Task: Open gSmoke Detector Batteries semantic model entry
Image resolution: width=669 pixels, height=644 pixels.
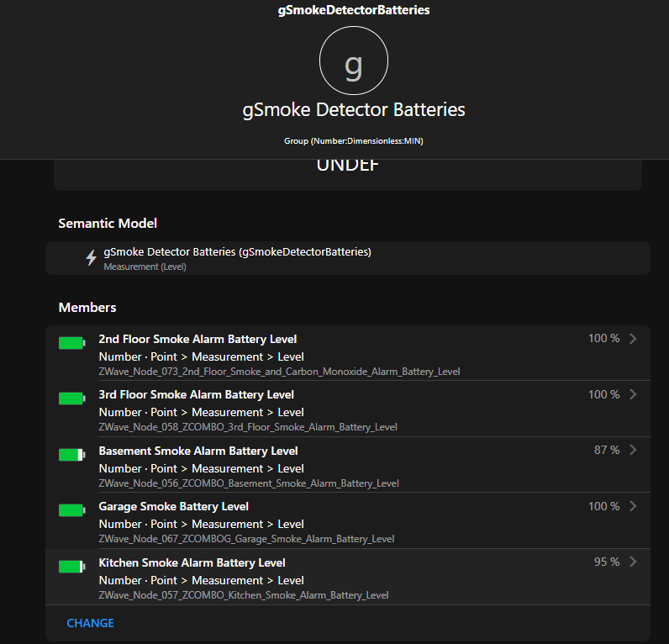Action: click(237, 252)
